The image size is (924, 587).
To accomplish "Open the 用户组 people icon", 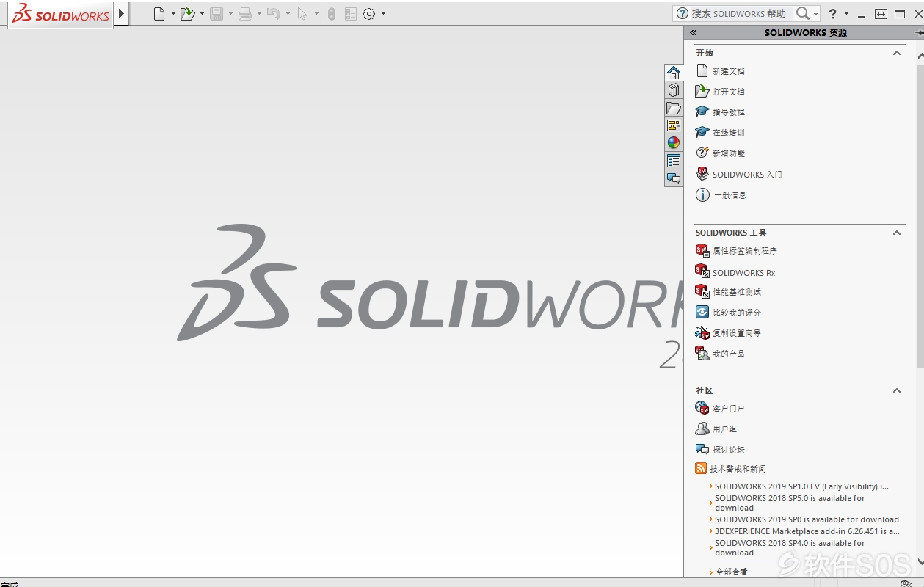I will pyautogui.click(x=702, y=429).
